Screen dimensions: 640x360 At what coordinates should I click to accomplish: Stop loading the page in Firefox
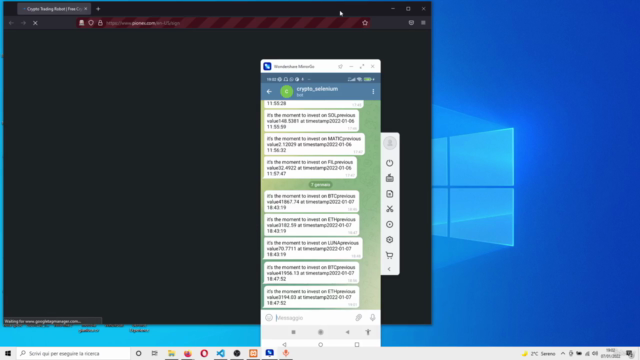35,23
